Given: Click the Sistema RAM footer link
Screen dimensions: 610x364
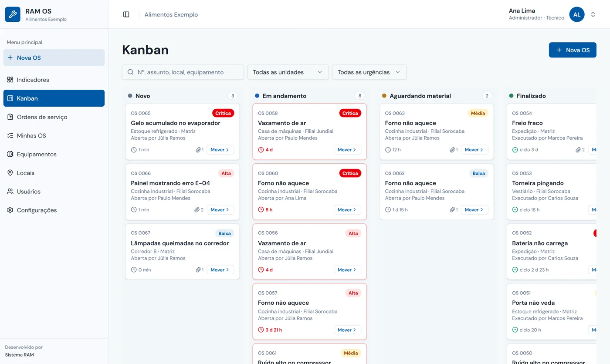Looking at the screenshot, I should (19, 355).
